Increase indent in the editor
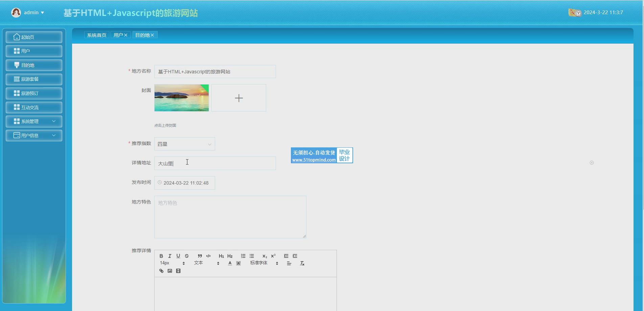644x311 pixels. point(295,256)
